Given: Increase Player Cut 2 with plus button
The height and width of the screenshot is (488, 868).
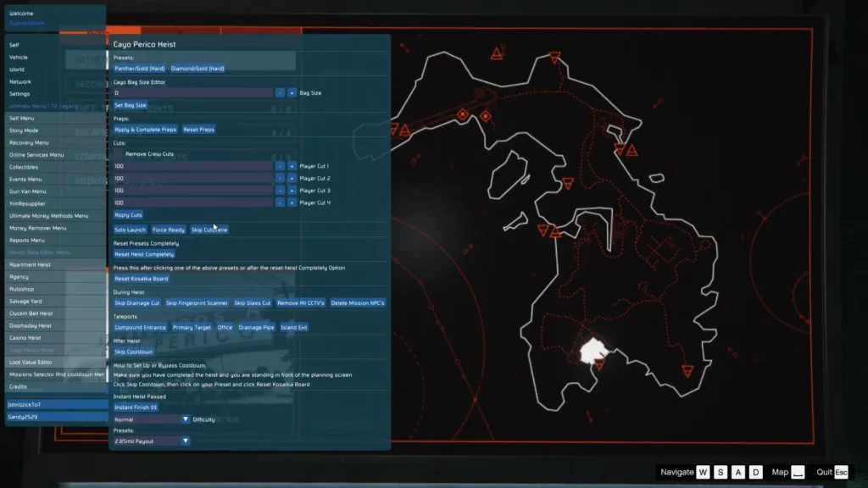Looking at the screenshot, I should point(292,178).
